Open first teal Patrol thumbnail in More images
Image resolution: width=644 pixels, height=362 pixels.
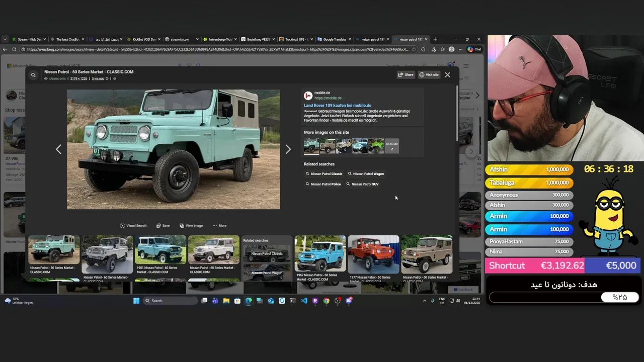(311, 146)
